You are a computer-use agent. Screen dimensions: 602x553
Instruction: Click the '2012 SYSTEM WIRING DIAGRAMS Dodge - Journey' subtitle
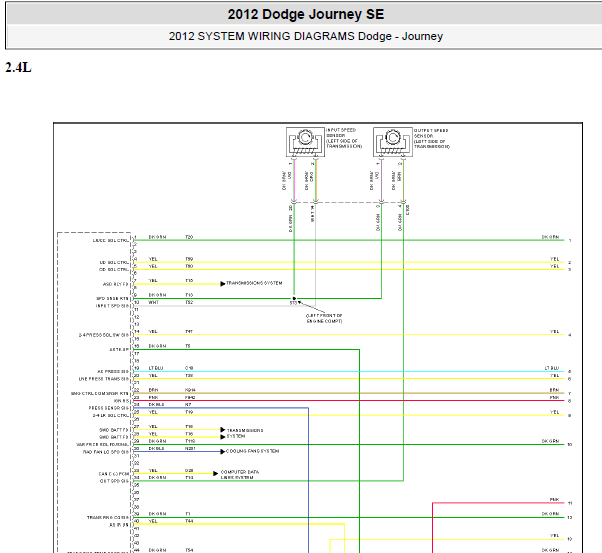coord(306,36)
